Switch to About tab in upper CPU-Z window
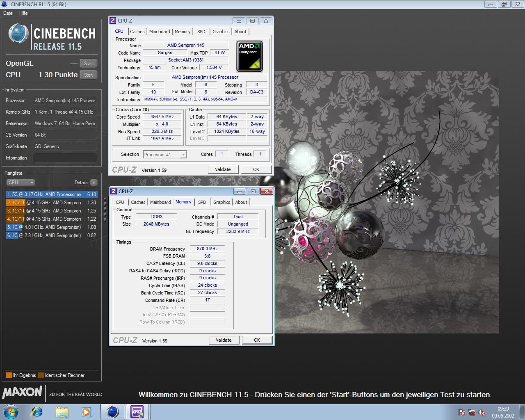This screenshot has width=525, height=420. point(241,32)
